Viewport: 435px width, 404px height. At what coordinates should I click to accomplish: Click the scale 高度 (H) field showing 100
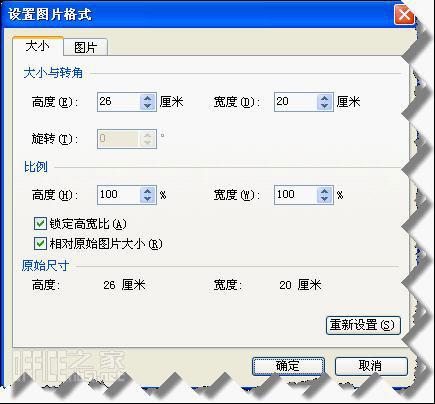coord(119,195)
